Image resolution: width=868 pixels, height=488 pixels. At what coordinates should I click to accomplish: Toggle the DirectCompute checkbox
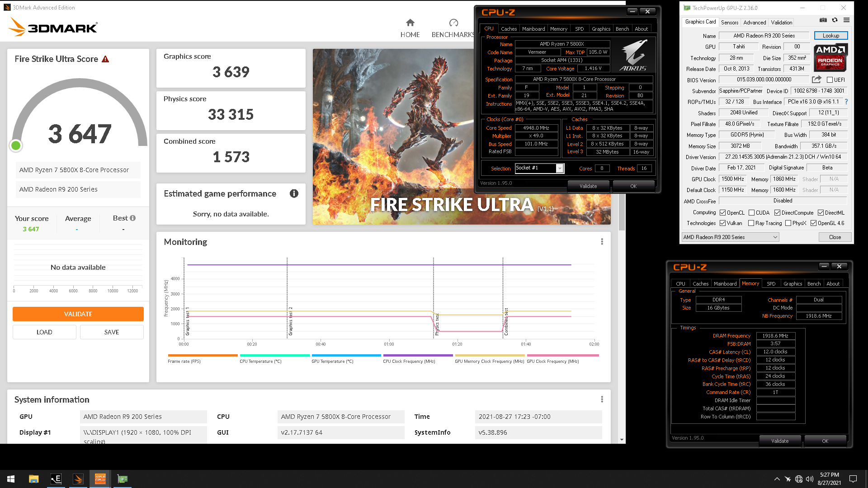point(777,213)
